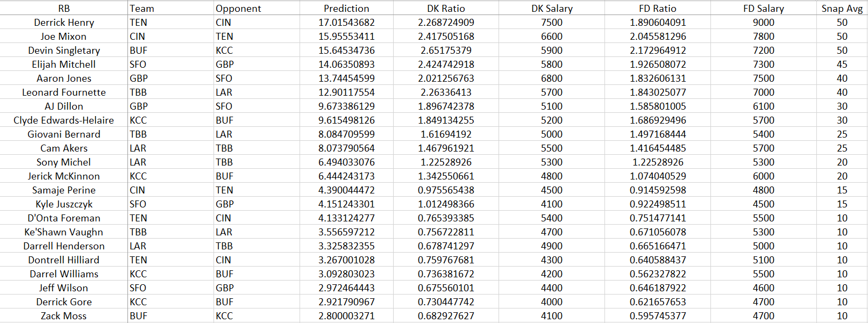This screenshot has height=323, width=868.
Task: Click prediction value 15.95553411
Action: (346, 36)
